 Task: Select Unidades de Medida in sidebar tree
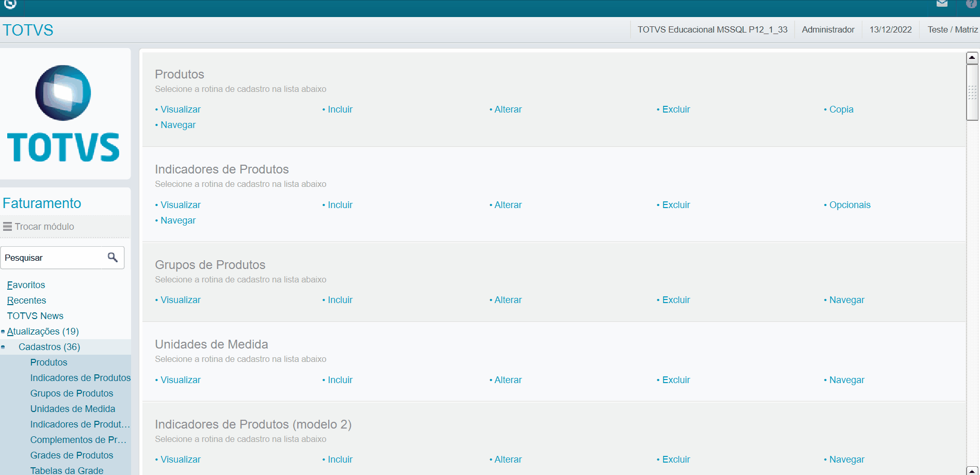[x=73, y=409]
